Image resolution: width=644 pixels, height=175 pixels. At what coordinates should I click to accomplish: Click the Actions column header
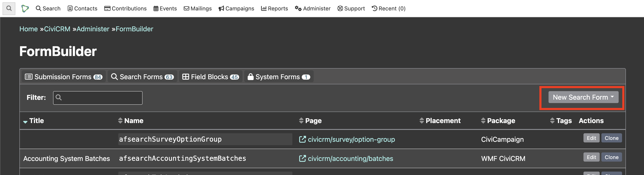click(x=591, y=121)
